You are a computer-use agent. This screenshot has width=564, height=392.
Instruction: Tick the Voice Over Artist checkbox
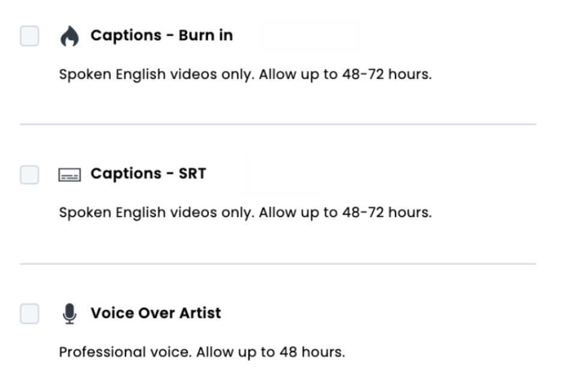click(x=29, y=313)
